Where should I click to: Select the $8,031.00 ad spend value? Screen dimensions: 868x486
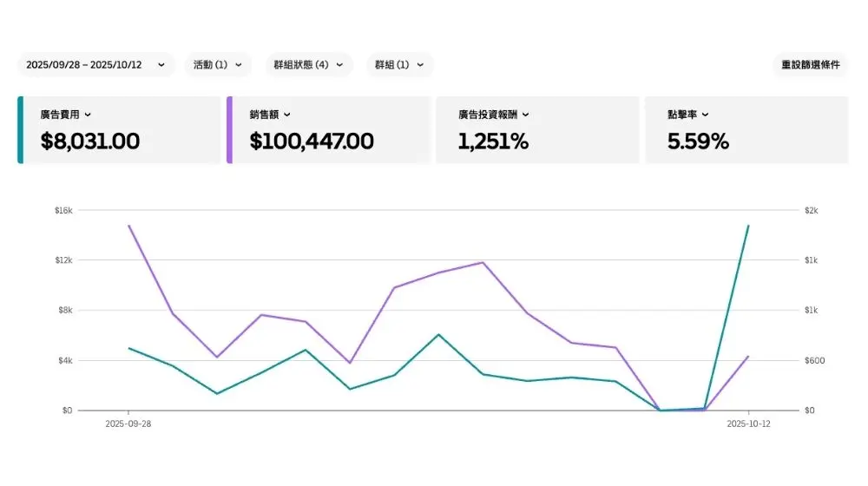coord(90,141)
